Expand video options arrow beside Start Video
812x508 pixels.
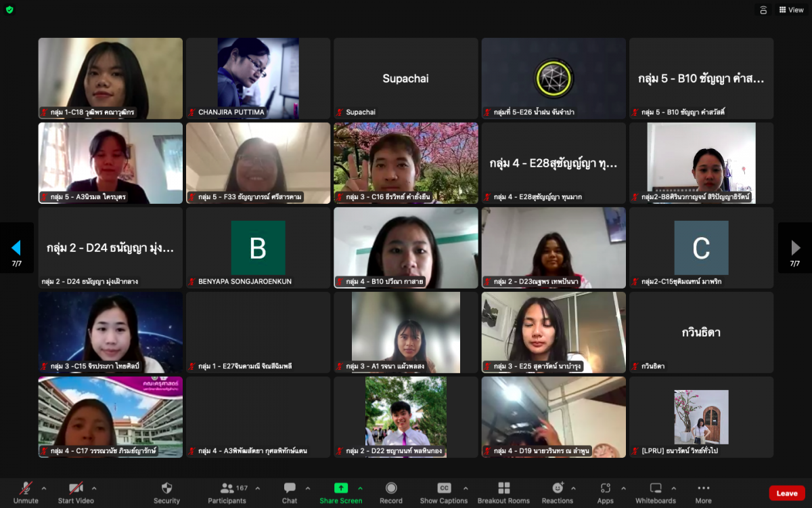pos(94,488)
